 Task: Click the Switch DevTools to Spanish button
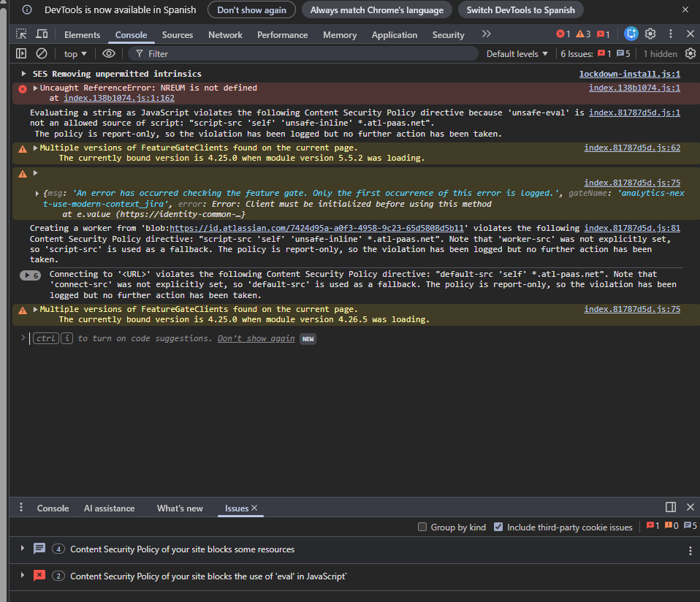[x=520, y=10]
